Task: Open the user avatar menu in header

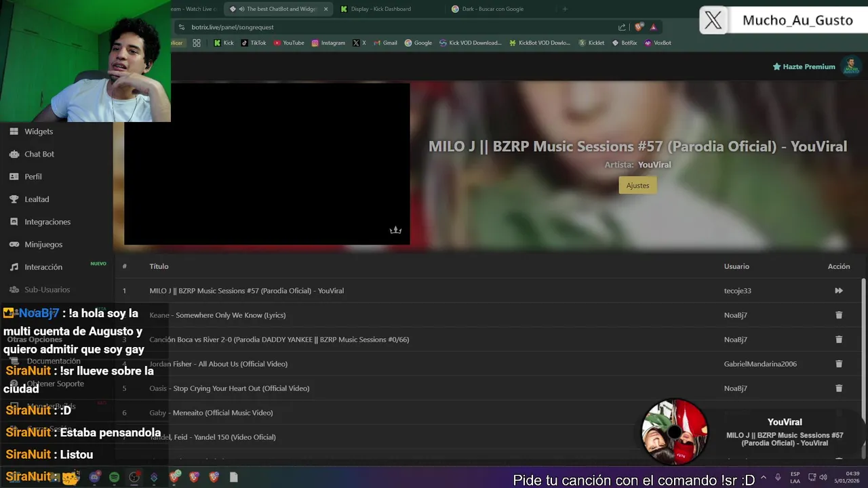Action: point(851,66)
